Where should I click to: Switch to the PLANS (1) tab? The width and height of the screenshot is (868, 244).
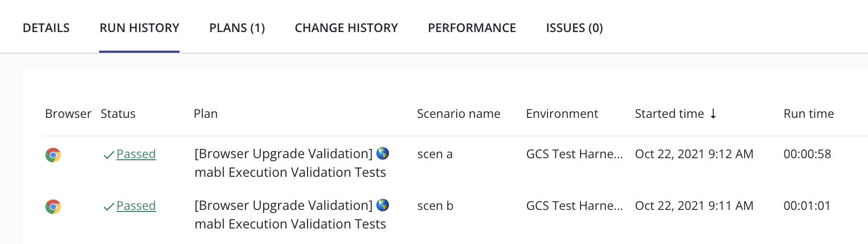237,28
